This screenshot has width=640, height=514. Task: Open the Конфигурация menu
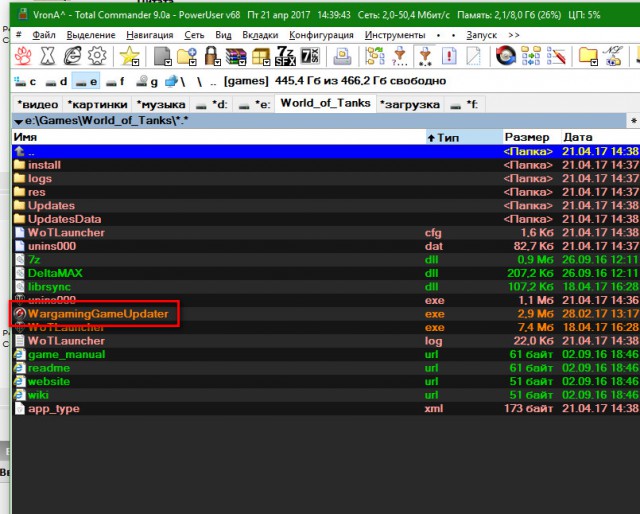321,35
